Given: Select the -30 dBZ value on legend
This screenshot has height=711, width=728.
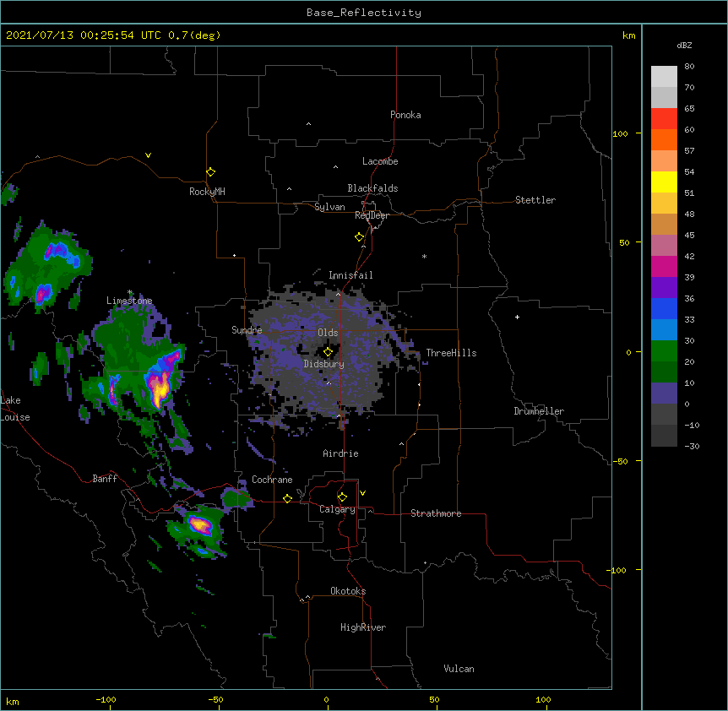Looking at the screenshot, I should [692, 446].
